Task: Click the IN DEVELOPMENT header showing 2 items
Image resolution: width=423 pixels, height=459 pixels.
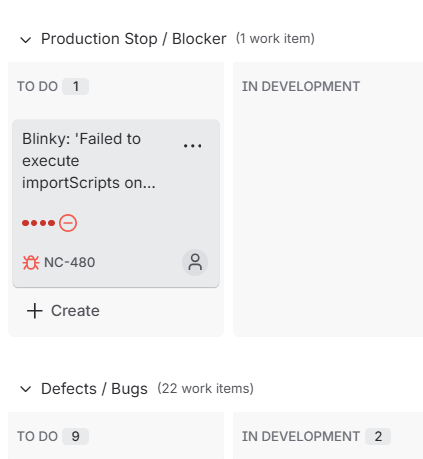Action: click(x=328, y=436)
